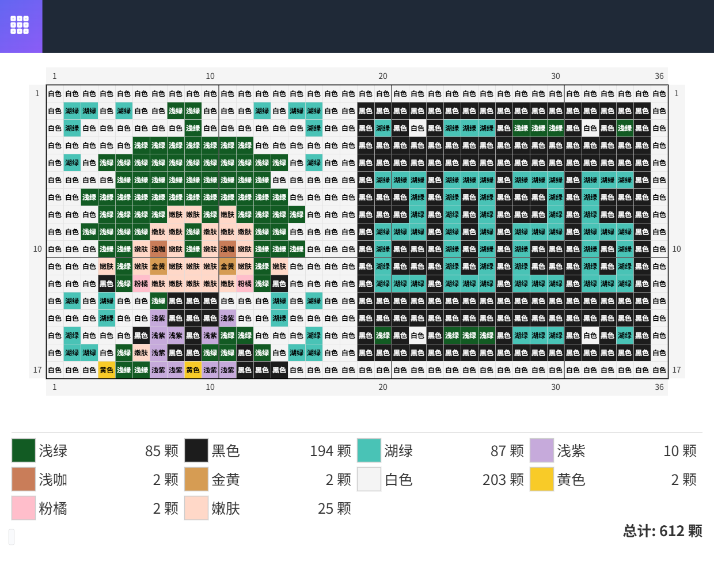
Task: Click the 194 颗 black bead count
Action: (330, 451)
